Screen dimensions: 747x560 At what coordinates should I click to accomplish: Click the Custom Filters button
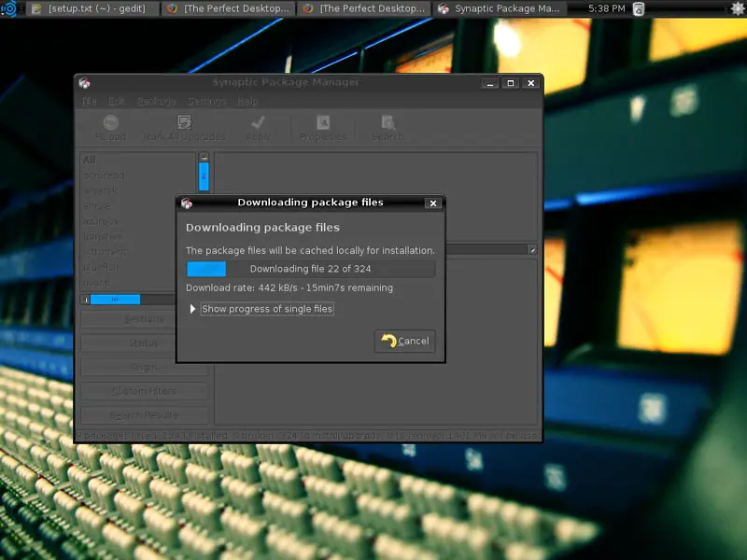click(x=144, y=391)
